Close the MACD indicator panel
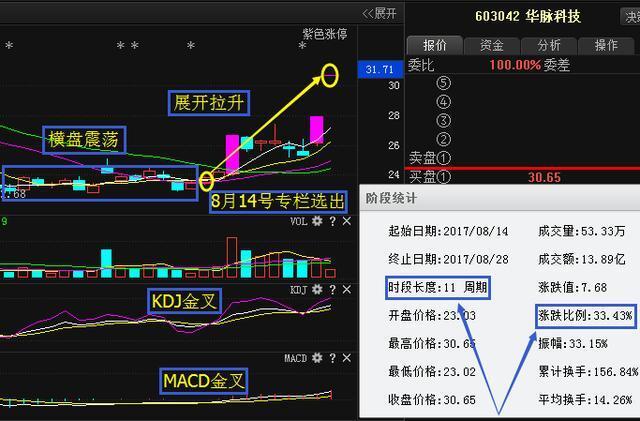The height and width of the screenshot is (421, 640). 345,357
